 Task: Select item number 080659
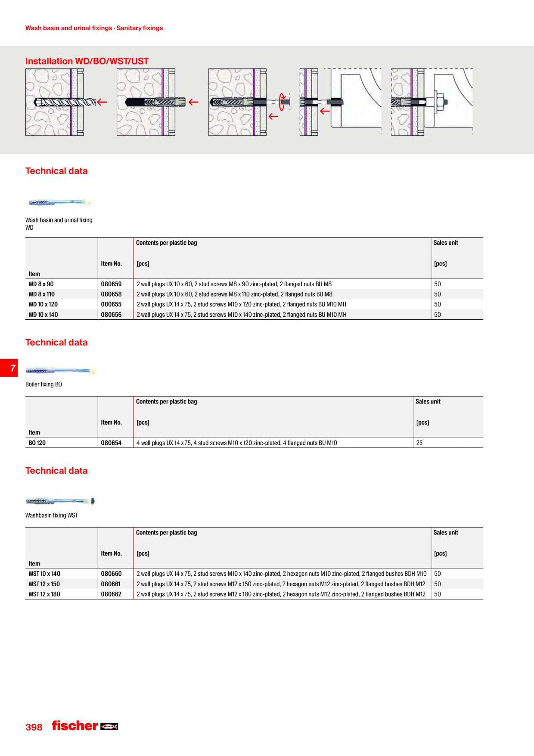coord(112,284)
